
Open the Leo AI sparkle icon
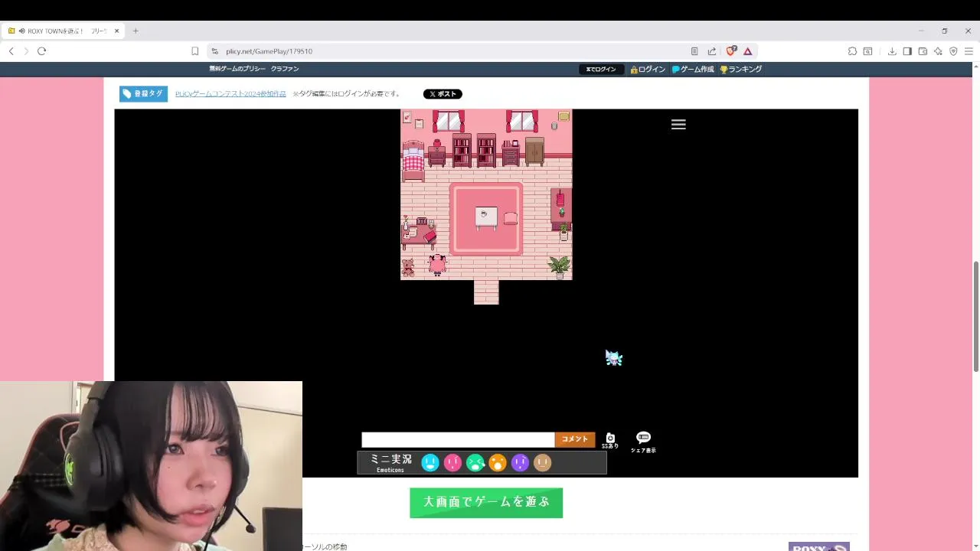pyautogui.click(x=938, y=51)
